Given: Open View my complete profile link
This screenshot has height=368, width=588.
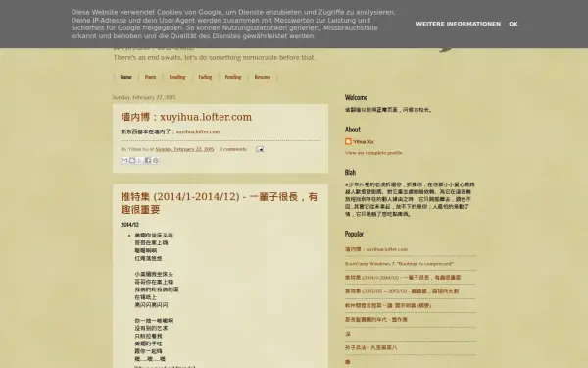Looking at the screenshot, I should click(373, 153).
